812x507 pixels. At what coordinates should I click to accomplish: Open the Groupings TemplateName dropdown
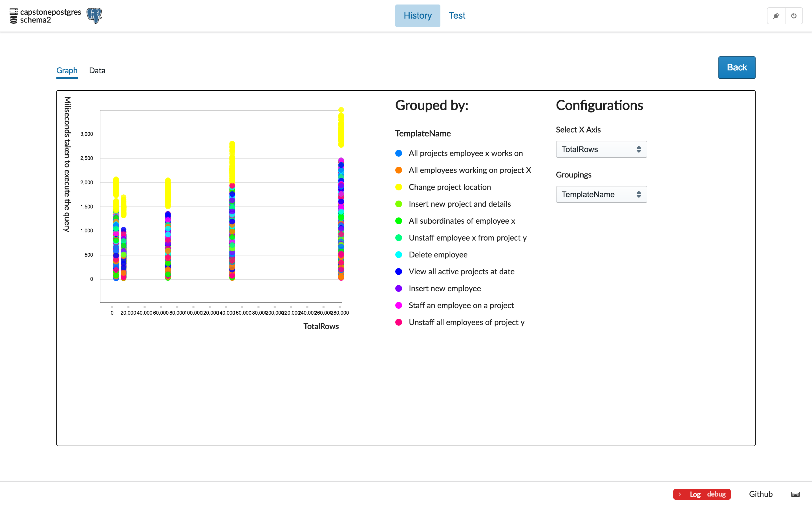coord(601,194)
